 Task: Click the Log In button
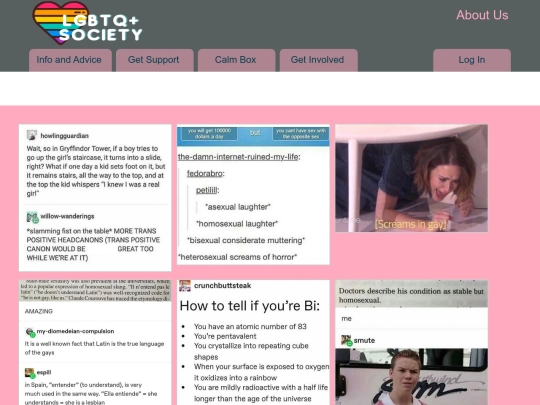click(472, 60)
